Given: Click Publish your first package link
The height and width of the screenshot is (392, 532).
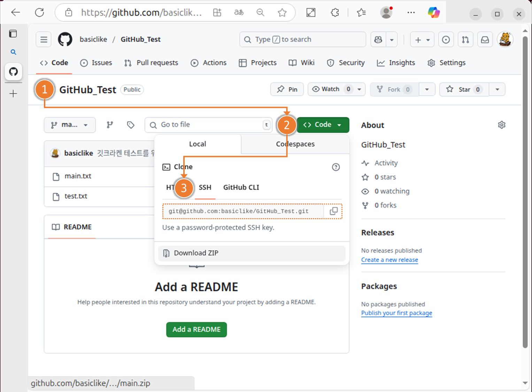Looking at the screenshot, I should [x=396, y=313].
